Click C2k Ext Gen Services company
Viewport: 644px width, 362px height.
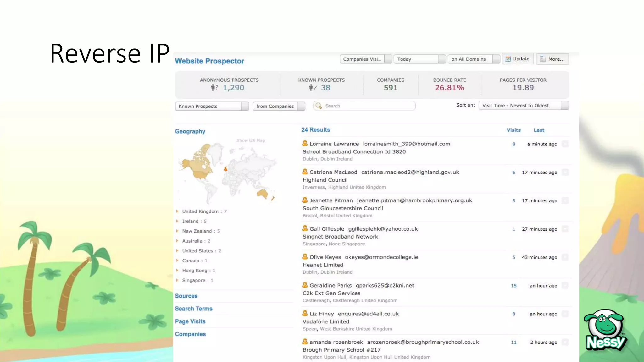(x=331, y=293)
